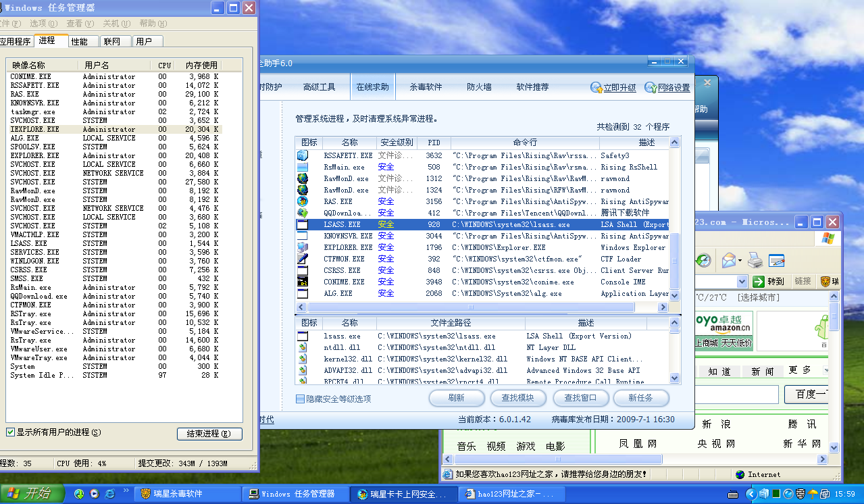Click the mail icon in IE toolbar
Viewport: 864px width, 504px height.
pyautogui.click(x=728, y=260)
